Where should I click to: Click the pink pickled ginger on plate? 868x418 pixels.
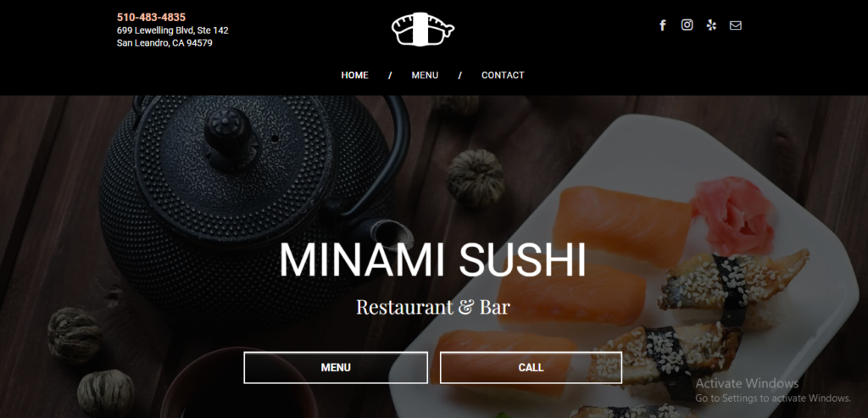[x=733, y=215]
